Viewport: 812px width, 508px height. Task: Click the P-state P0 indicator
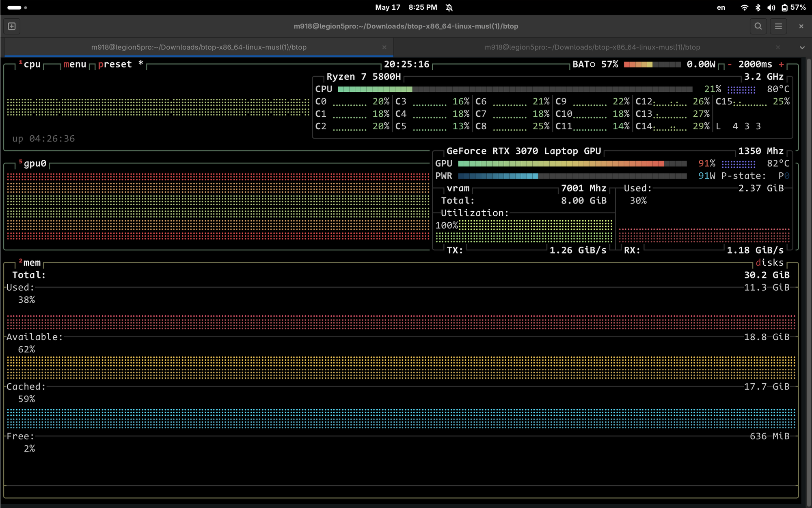click(755, 176)
